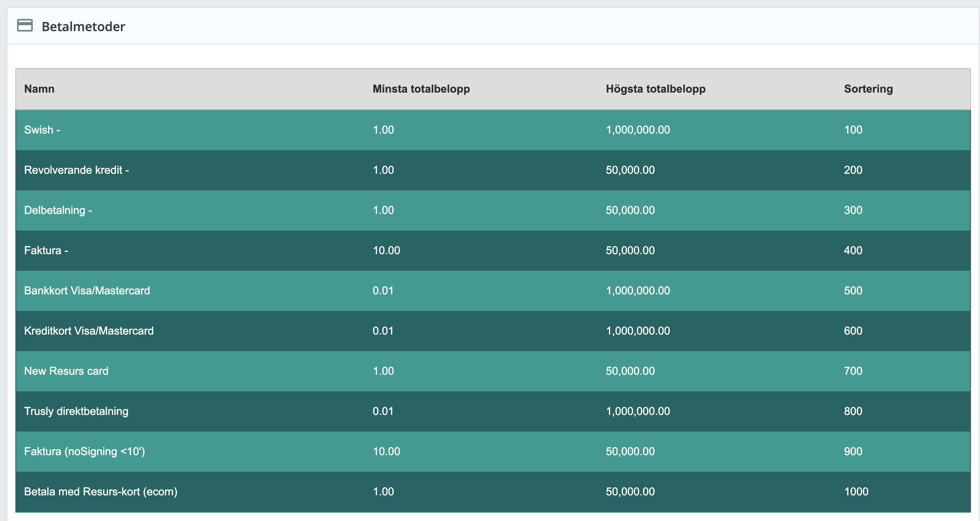Click sorting value 500
Viewport: 980px width, 521px height.
point(853,290)
